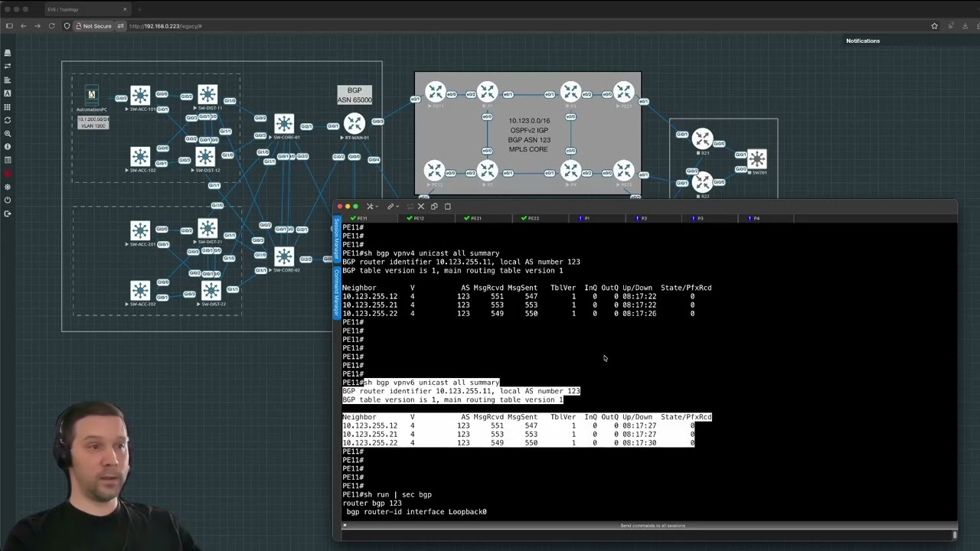Reload the page with browser refresh
The height and width of the screenshot is (551, 980).
coord(52,26)
